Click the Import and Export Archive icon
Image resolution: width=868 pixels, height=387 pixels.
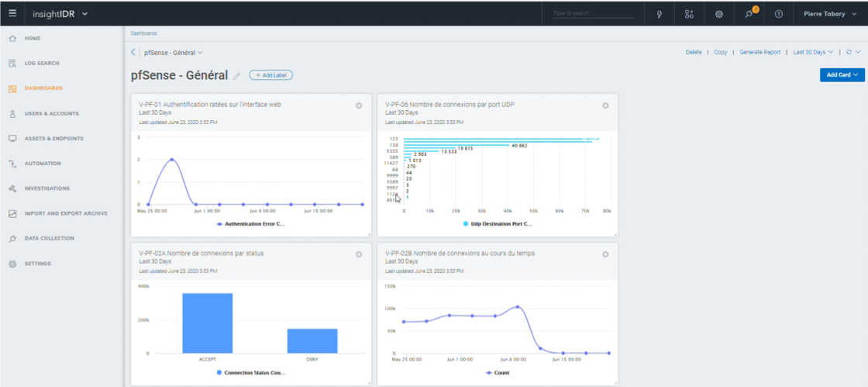[12, 214]
